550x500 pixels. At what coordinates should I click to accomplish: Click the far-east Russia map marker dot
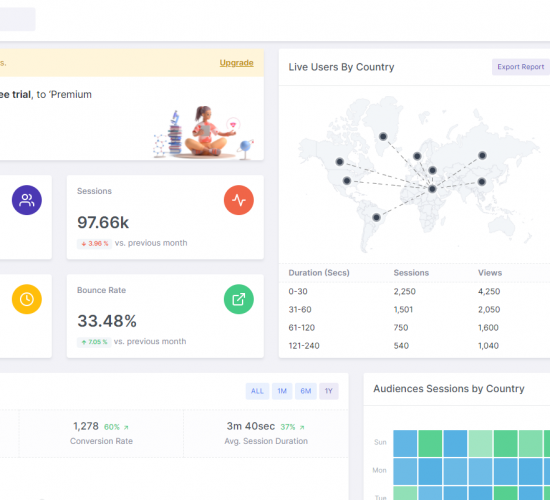482,155
